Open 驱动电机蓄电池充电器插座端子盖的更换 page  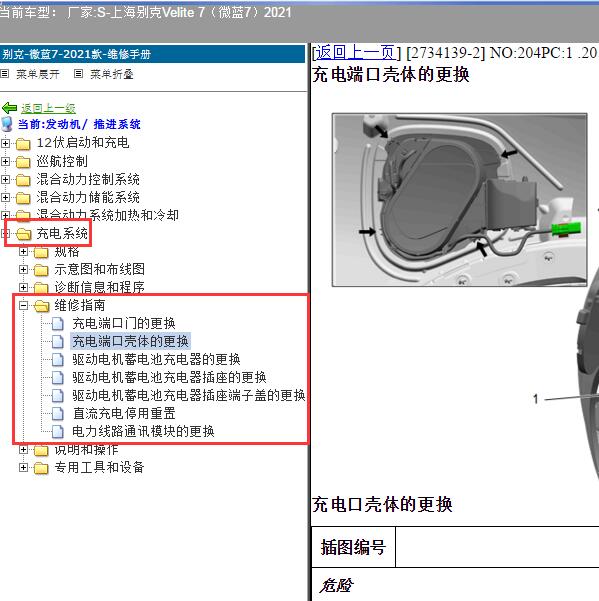click(189, 395)
